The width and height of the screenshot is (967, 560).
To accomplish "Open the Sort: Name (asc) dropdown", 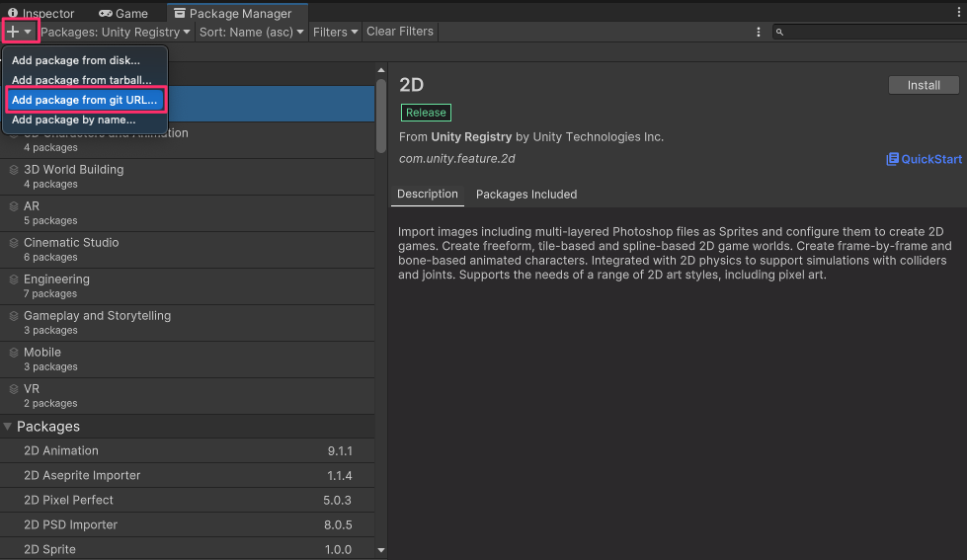I will 252,32.
